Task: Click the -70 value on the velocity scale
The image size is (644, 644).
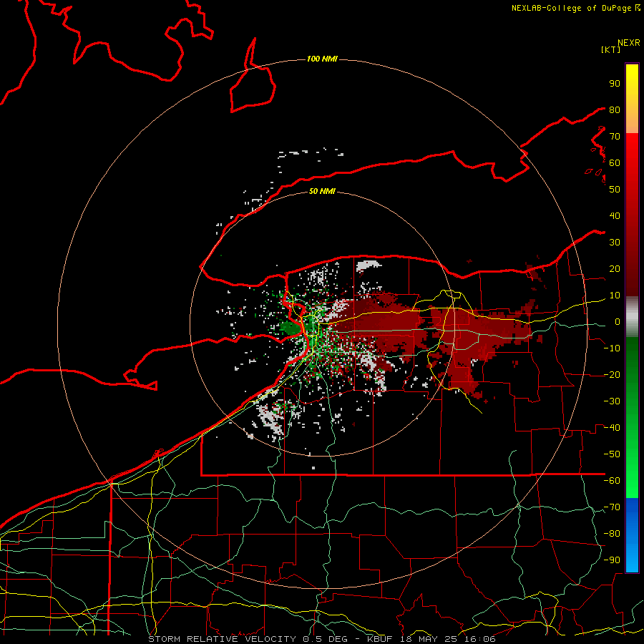Action: tap(612, 507)
